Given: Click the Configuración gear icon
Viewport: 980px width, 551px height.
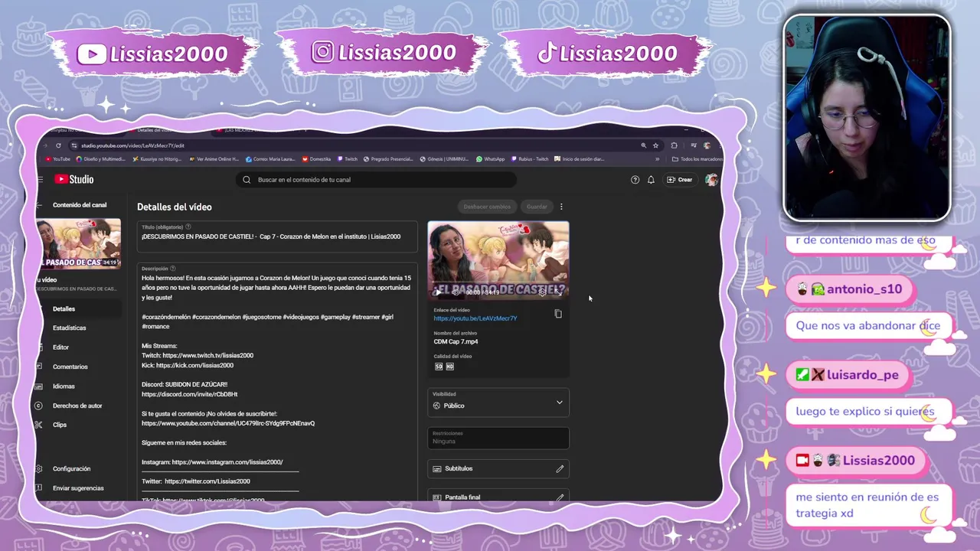Looking at the screenshot, I should 38,468.
